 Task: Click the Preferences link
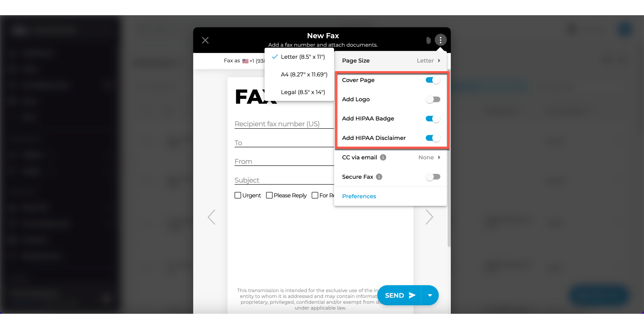[x=358, y=196]
